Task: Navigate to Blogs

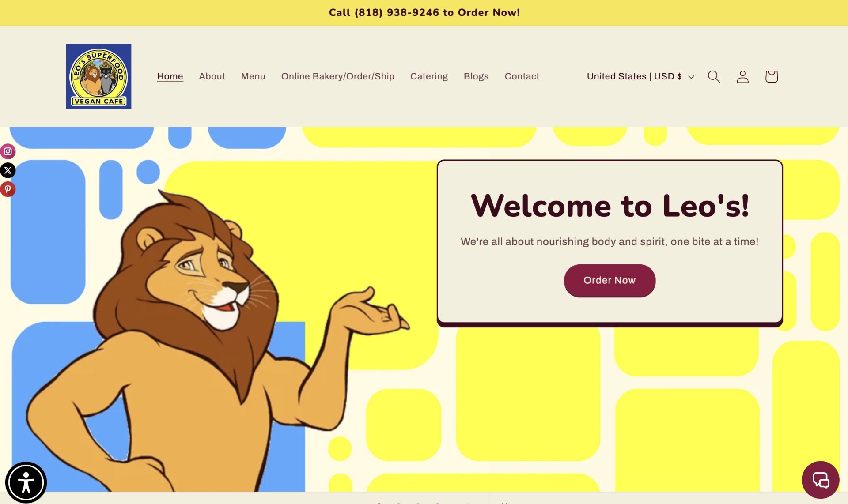Action: pos(476,76)
